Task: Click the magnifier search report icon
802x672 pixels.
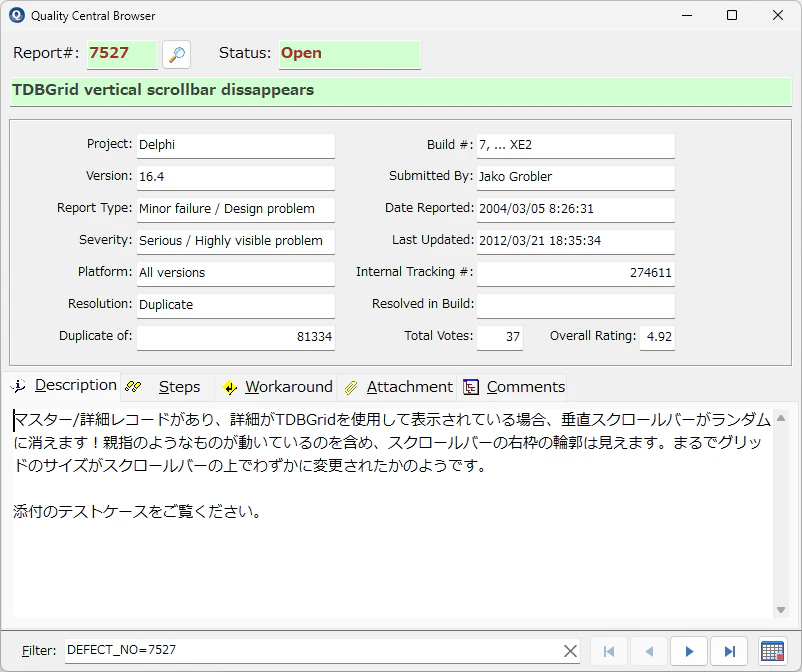Action: pyautogui.click(x=176, y=54)
